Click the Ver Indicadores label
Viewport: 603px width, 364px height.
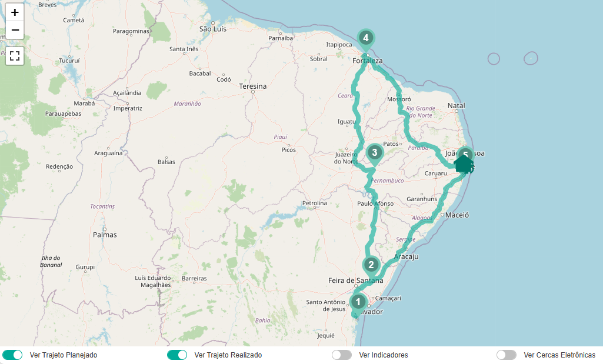point(384,355)
